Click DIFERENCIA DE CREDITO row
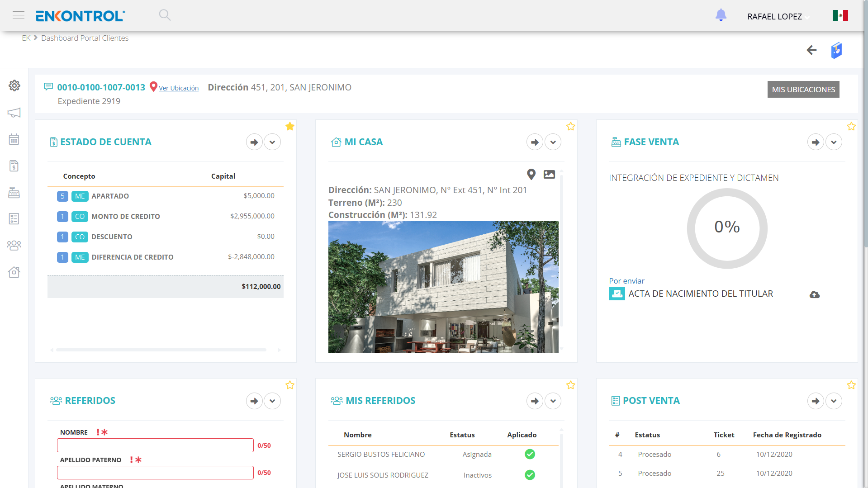The height and width of the screenshot is (488, 868). click(x=166, y=257)
